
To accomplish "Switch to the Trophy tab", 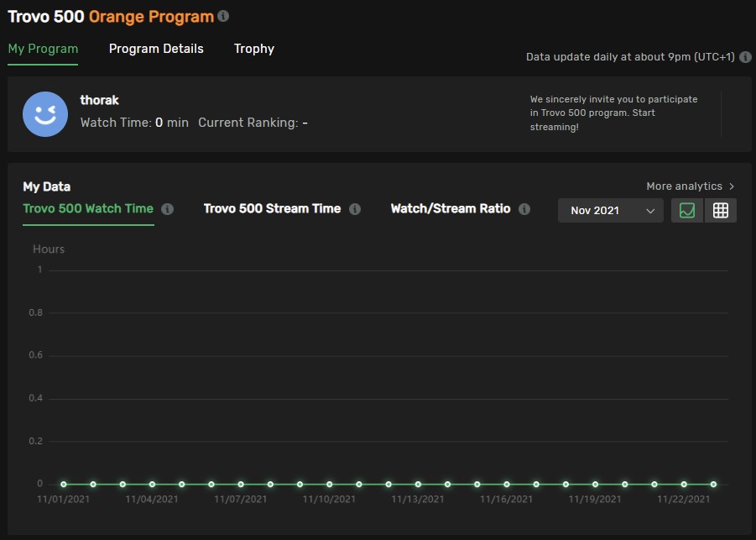I will [254, 49].
